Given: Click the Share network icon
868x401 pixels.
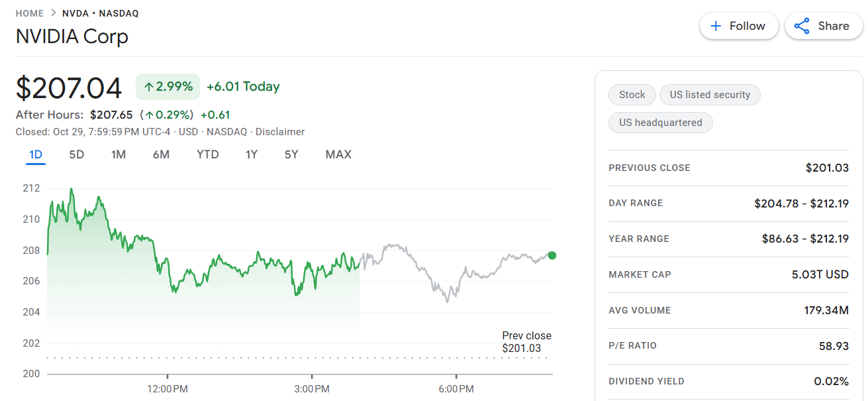Looking at the screenshot, I should (x=802, y=26).
